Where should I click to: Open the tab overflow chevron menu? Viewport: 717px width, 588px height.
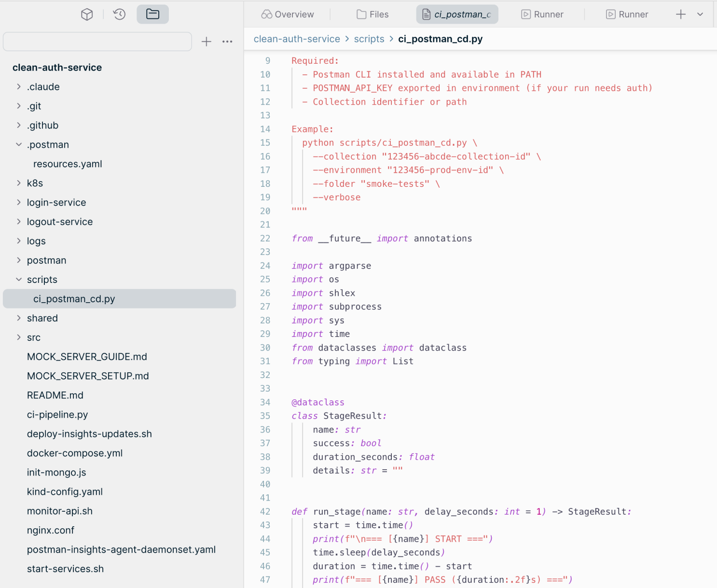701,14
